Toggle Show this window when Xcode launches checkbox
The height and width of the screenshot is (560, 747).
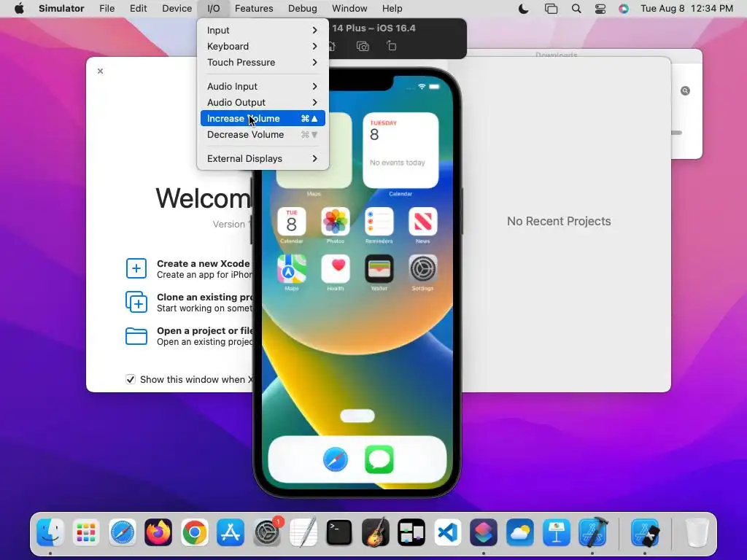click(130, 379)
